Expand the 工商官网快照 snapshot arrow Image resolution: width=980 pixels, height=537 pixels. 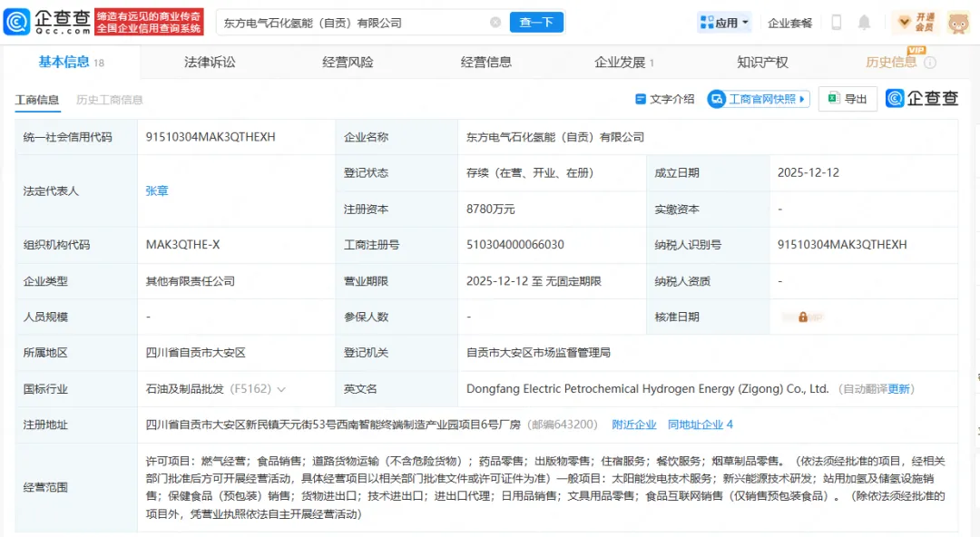click(x=803, y=99)
